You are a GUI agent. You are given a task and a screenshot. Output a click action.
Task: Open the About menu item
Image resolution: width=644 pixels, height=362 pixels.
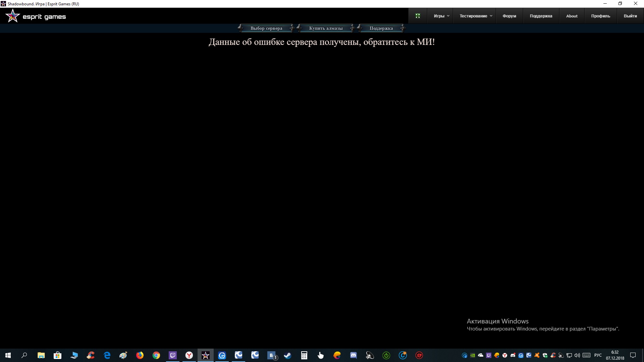pyautogui.click(x=572, y=16)
